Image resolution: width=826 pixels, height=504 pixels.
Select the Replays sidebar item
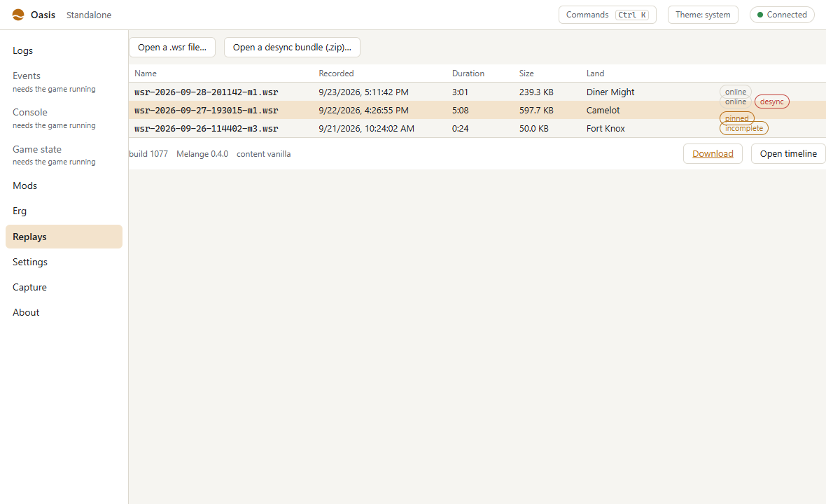(x=64, y=237)
